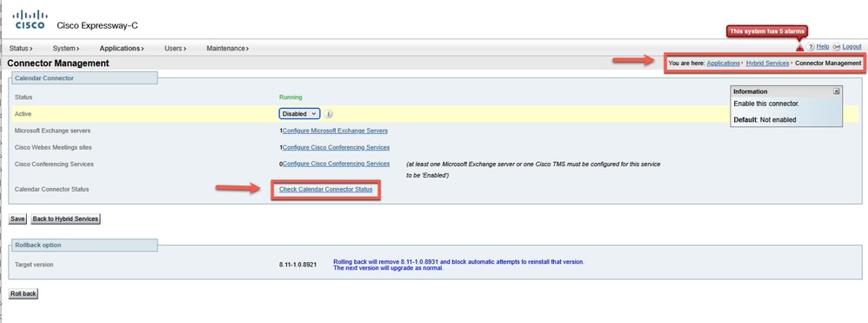The image size is (868, 323).
Task: Click the info icon beside Active dropdown
Action: [x=328, y=113]
